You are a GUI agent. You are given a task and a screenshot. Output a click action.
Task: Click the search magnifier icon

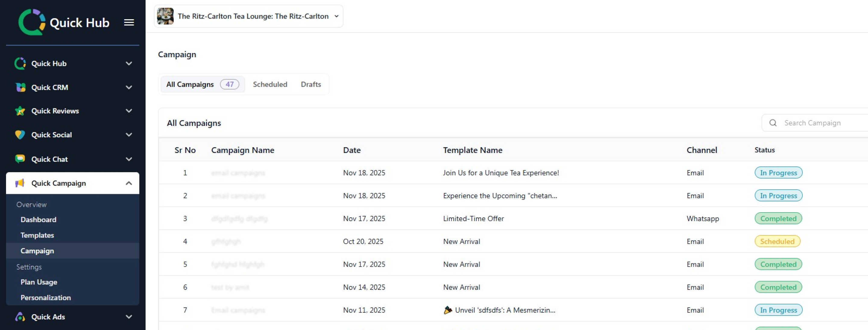(773, 123)
